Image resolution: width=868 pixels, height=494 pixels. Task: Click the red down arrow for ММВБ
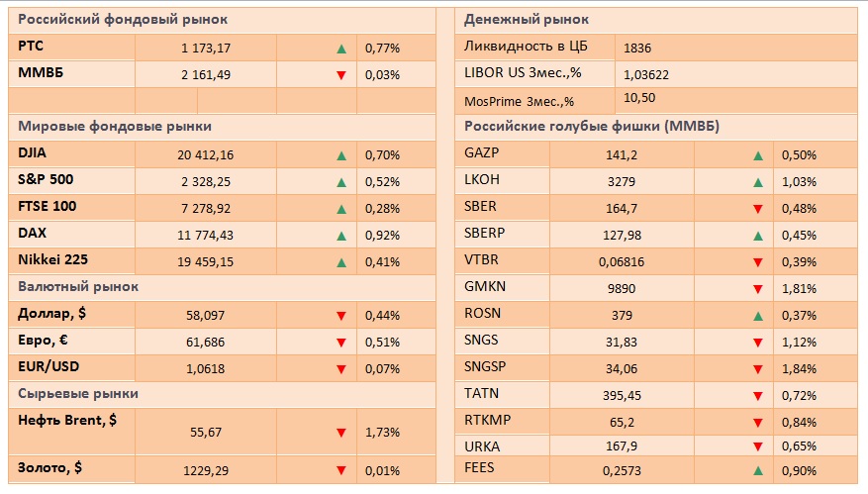pyautogui.click(x=340, y=74)
